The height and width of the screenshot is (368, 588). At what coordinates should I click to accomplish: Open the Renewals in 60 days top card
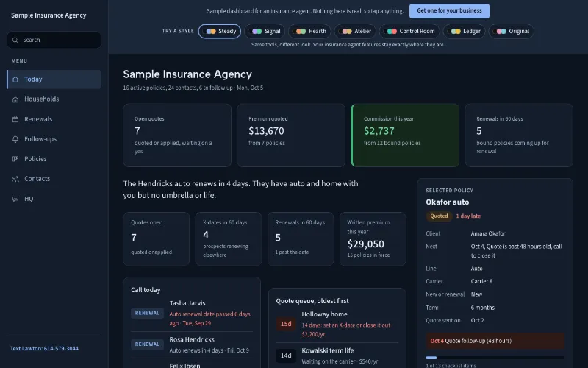click(519, 135)
